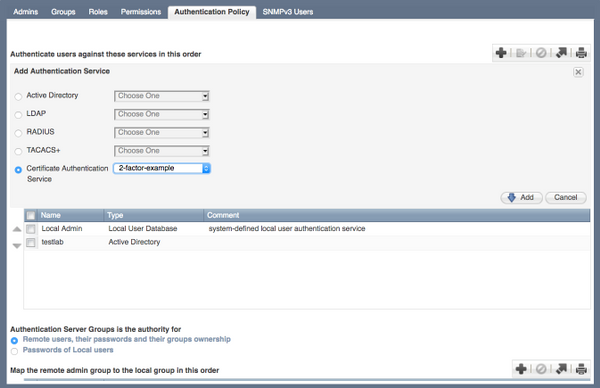Print the remote admin group mapping
Viewport: 600px width, 388px height.
pyautogui.click(x=581, y=369)
